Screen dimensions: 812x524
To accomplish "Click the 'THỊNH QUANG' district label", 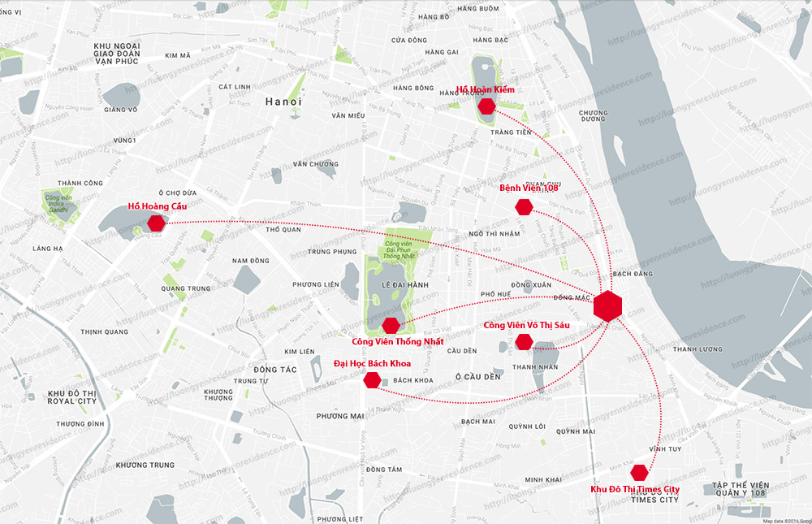I will [x=105, y=331].
